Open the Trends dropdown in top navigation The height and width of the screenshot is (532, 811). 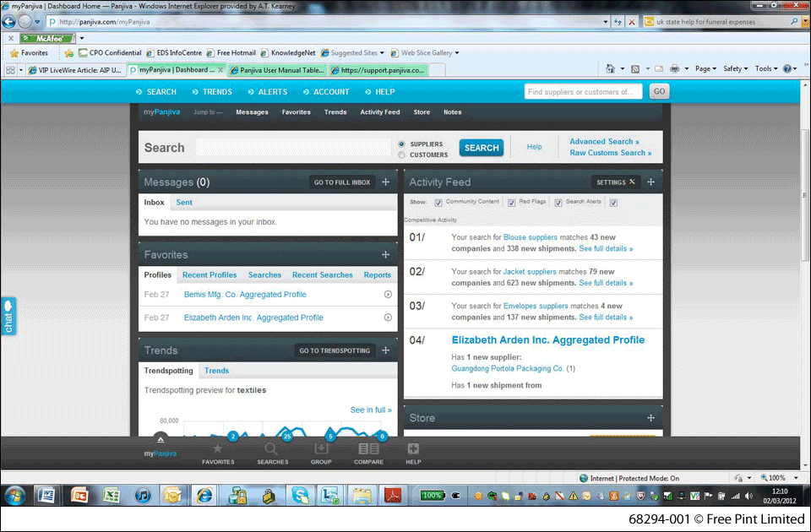[x=211, y=92]
